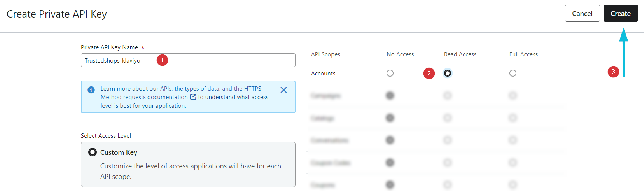Select No Access for Catalogs row
The height and width of the screenshot is (191, 644).
tap(390, 118)
